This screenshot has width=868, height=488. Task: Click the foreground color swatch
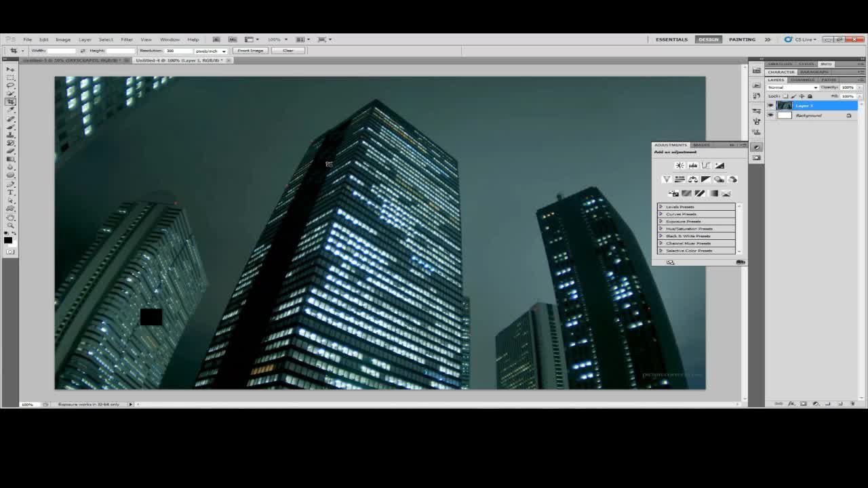[x=7, y=239]
